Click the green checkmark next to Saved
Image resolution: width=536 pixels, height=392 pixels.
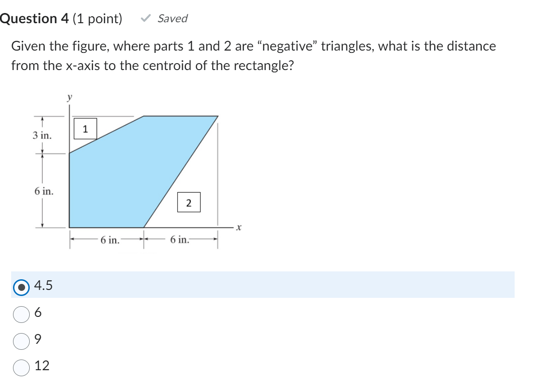146,18
